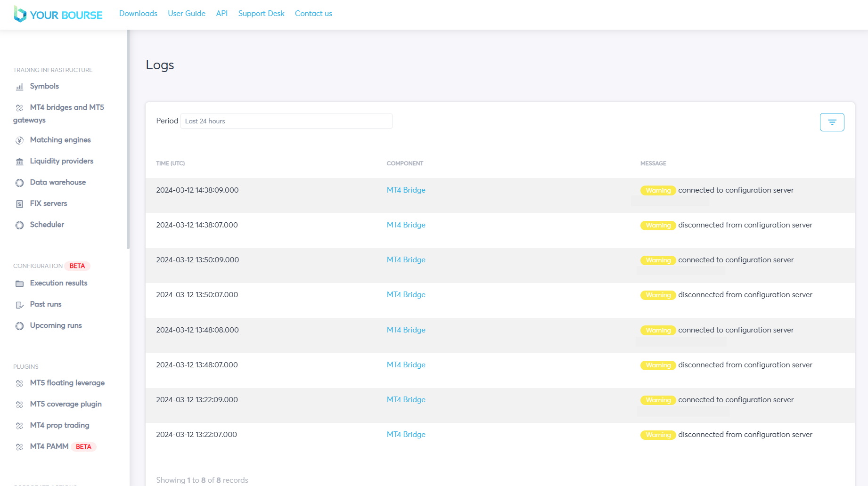This screenshot has width=868, height=486.
Task: Open the Downloads menu item
Action: coord(138,14)
